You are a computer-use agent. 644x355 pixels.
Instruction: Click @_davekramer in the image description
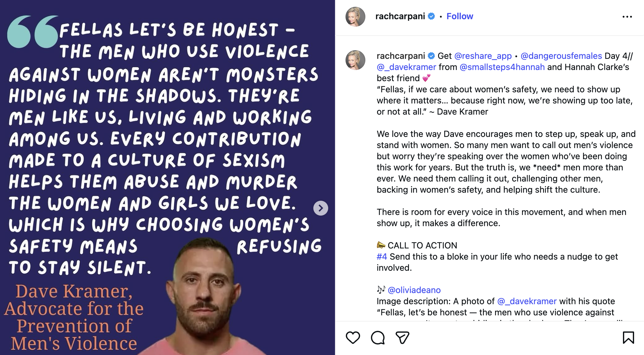click(x=527, y=301)
